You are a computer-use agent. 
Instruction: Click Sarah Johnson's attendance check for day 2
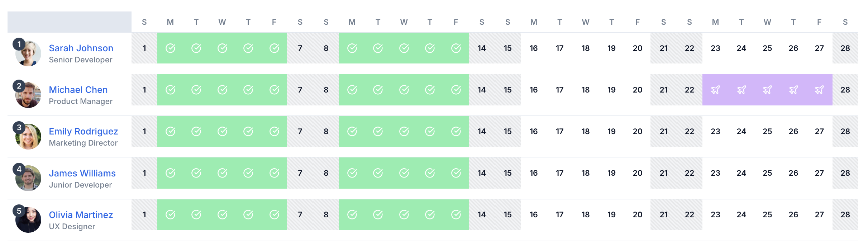click(170, 48)
